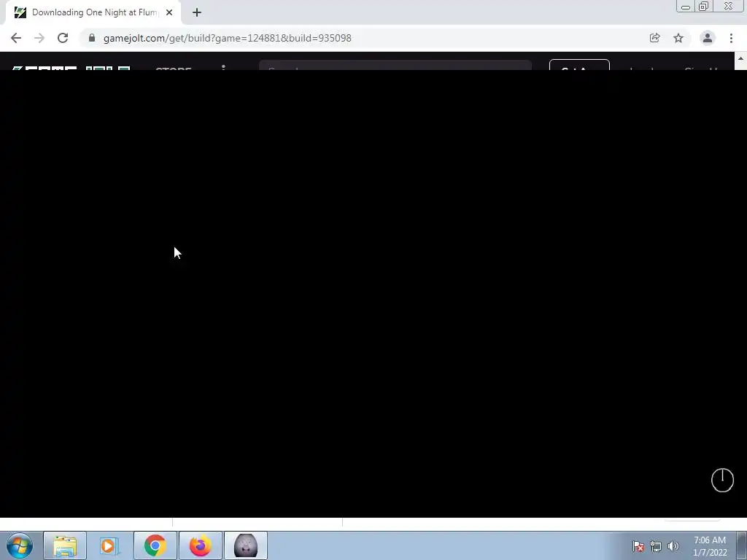Image resolution: width=747 pixels, height=560 pixels.
Task: Open Firefox from the taskbar
Action: (200, 545)
